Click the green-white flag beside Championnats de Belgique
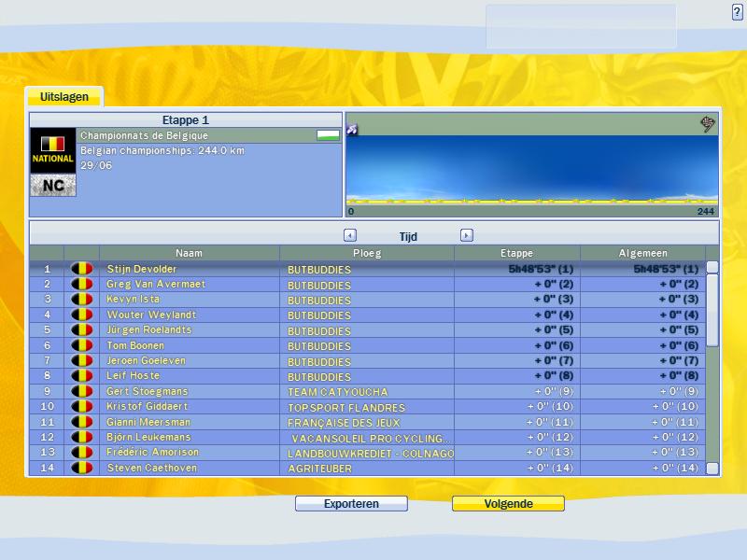 click(x=328, y=135)
